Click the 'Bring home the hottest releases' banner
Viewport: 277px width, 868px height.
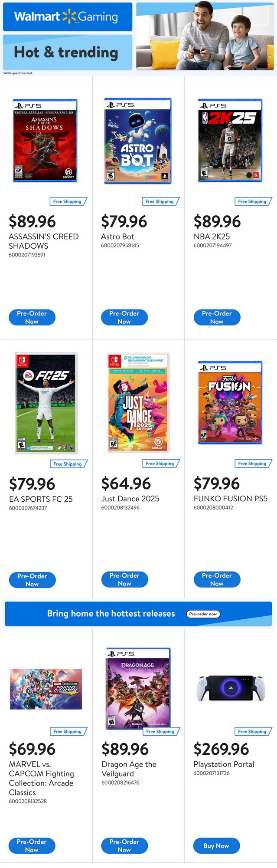tap(111, 614)
